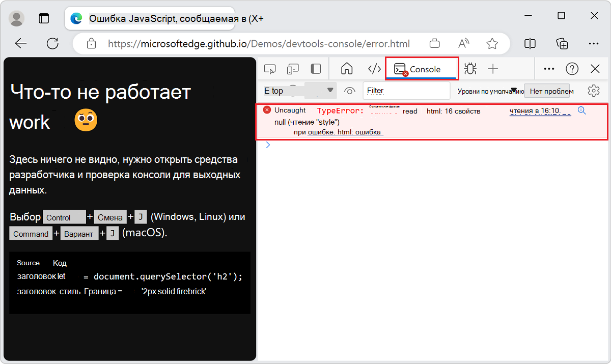
Task: Open the DevTools more options menu
Action: (x=549, y=68)
